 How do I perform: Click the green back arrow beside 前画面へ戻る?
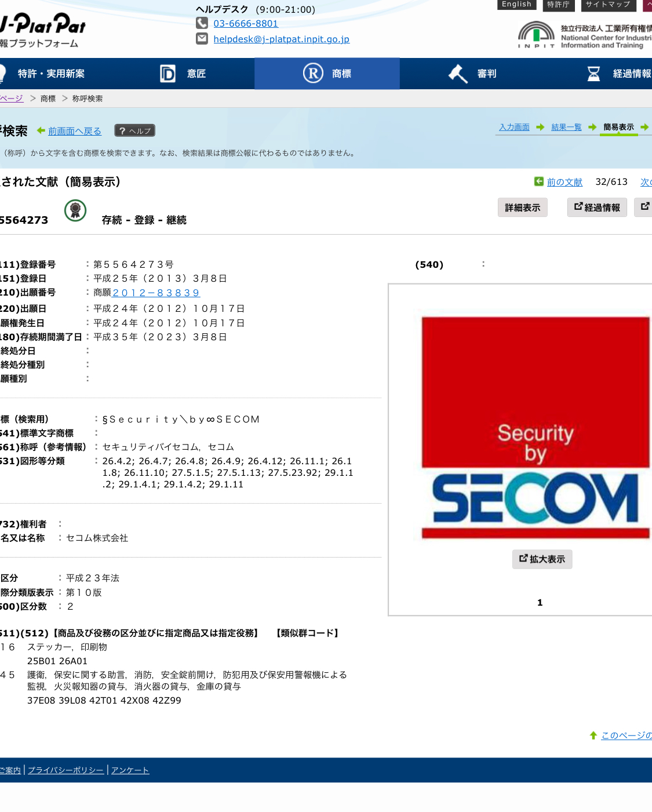coord(41,130)
